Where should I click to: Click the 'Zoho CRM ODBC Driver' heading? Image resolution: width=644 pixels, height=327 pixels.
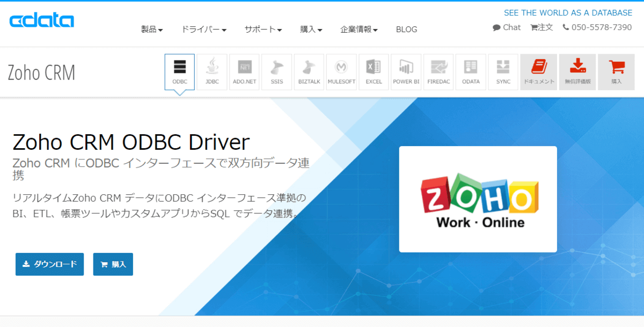131,142
